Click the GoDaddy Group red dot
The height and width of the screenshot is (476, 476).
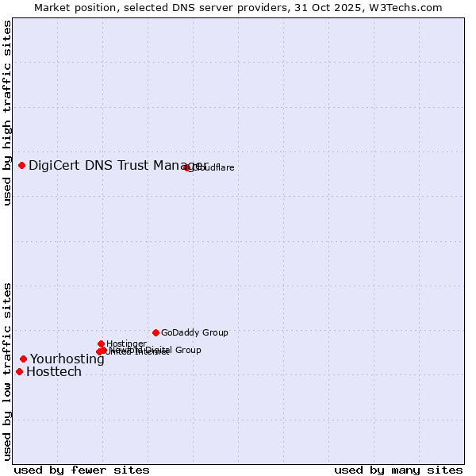(155, 332)
